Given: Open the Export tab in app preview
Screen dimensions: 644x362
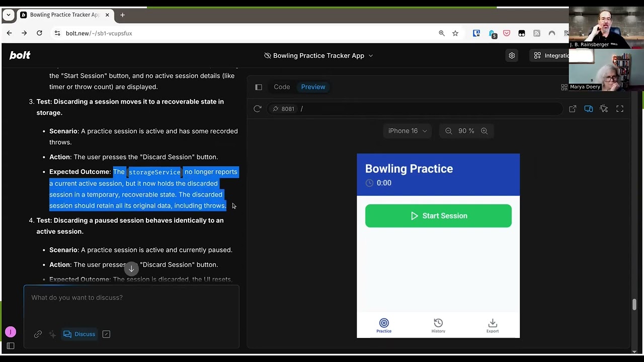Looking at the screenshot, I should coord(493,325).
